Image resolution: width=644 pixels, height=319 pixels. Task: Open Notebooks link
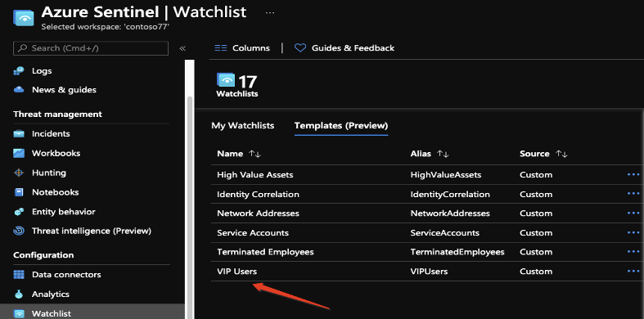click(55, 192)
